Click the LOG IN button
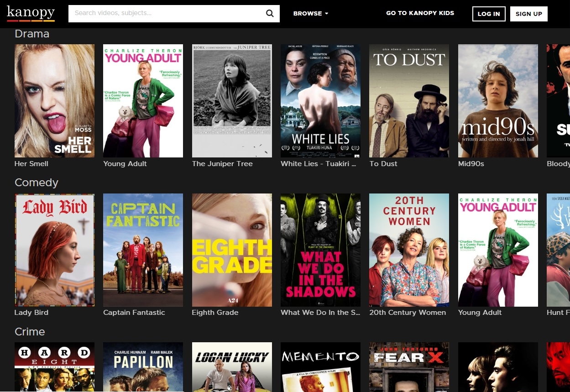Image resolution: width=570 pixels, height=392 pixels. tap(488, 14)
